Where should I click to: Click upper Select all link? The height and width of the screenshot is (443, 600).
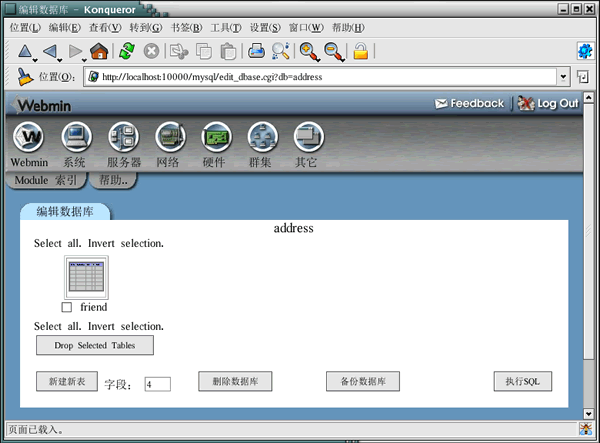[57, 243]
